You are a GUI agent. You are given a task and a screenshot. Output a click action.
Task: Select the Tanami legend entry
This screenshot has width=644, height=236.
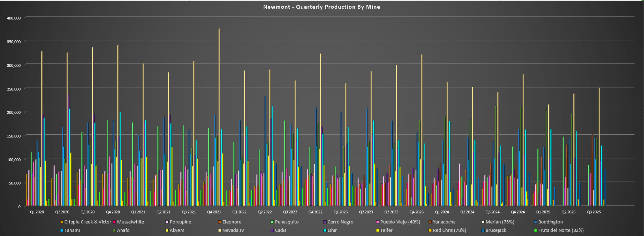(x=70, y=230)
